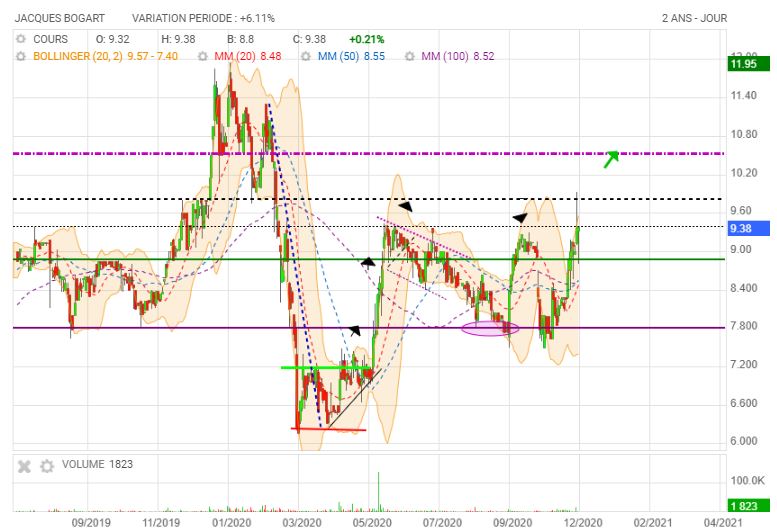Open the BOLLINGER indicator settings gear
The image size is (777, 528).
coord(21,56)
